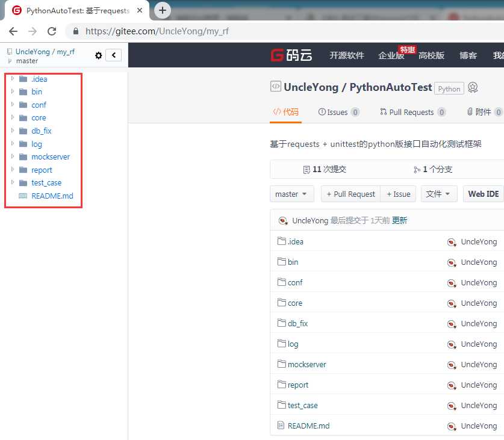Reload the page with refresh icon

[52, 31]
